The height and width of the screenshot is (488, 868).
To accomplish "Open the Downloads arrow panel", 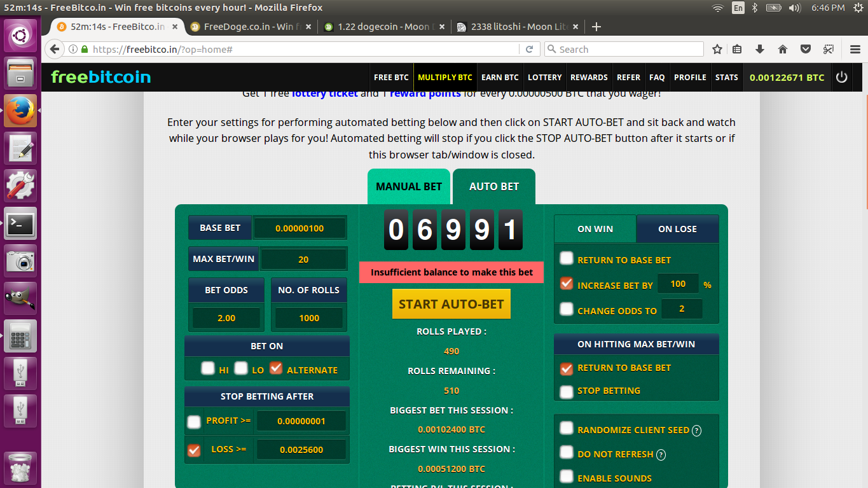I will click(x=760, y=49).
